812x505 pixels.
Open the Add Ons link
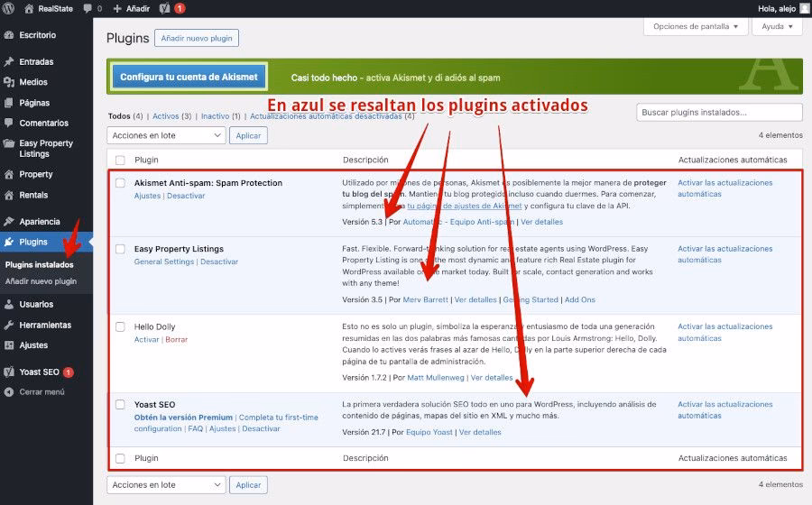point(580,299)
